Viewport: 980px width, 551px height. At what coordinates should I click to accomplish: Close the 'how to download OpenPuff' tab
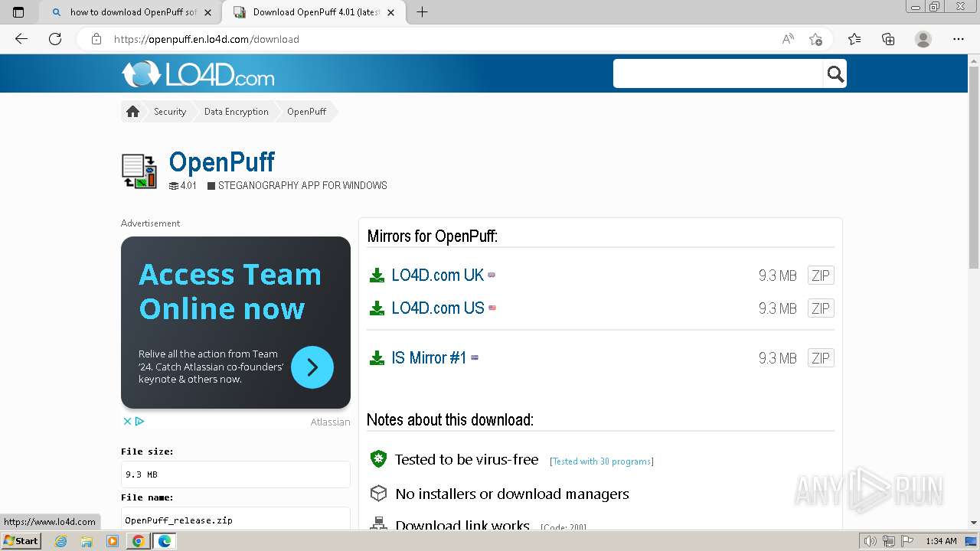(x=207, y=12)
